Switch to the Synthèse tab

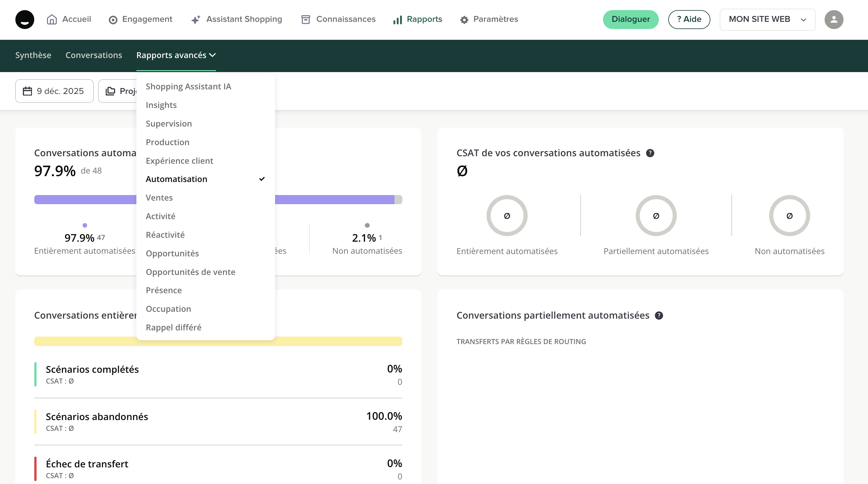pyautogui.click(x=33, y=55)
